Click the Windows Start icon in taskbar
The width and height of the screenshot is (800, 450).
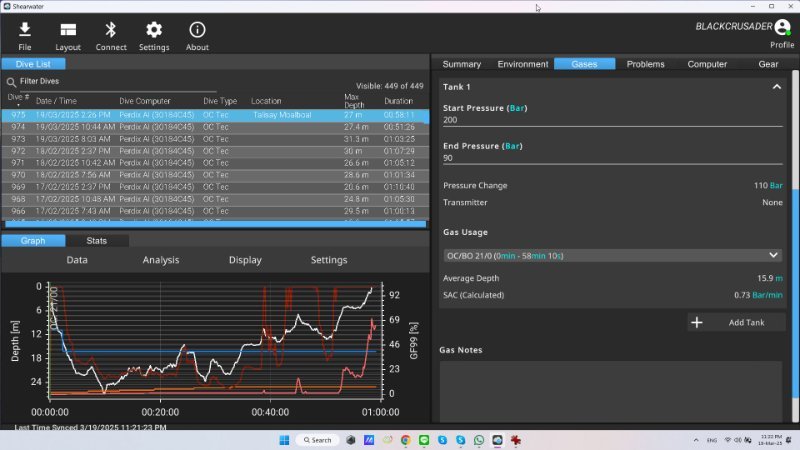[283, 440]
